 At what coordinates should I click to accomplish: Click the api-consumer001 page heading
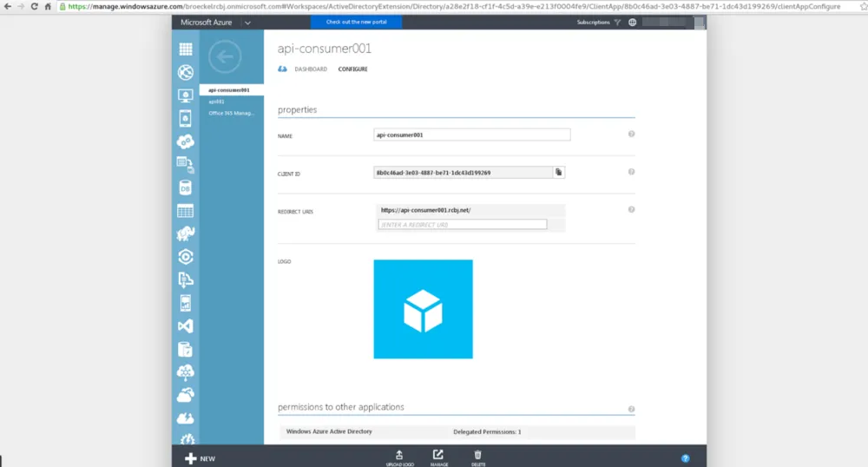(x=325, y=49)
